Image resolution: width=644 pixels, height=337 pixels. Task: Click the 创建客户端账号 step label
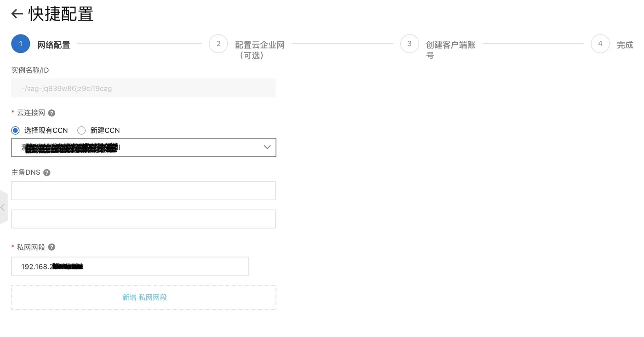(x=451, y=50)
